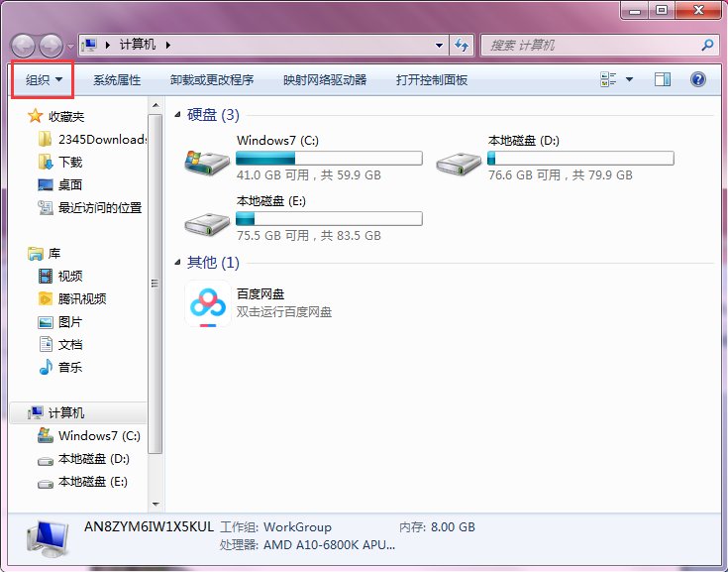Select Windows7 (C:) in navigation pane
The image size is (728, 572).
(89, 436)
